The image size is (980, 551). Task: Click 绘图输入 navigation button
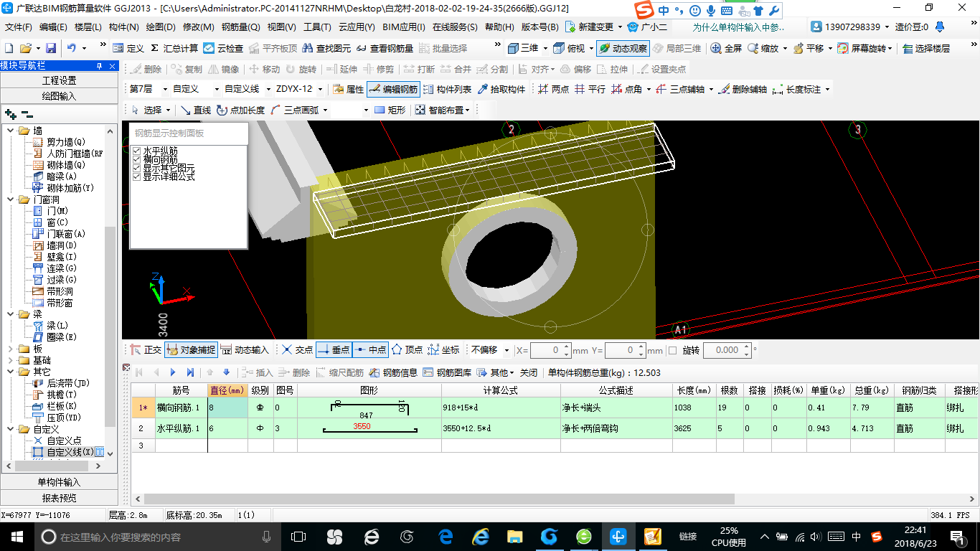pyautogui.click(x=59, y=96)
